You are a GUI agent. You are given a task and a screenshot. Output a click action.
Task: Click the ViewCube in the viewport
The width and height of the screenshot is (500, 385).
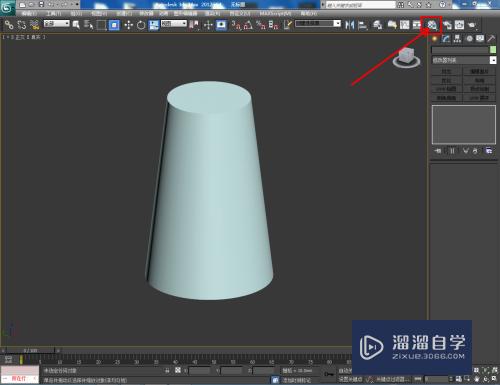tap(406, 57)
